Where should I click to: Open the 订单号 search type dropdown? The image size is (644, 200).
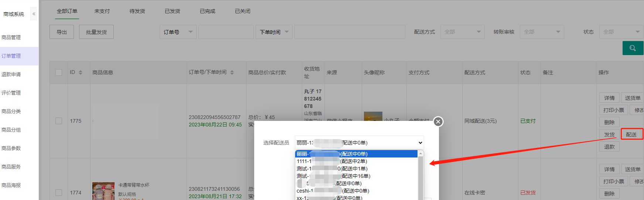[x=178, y=32]
